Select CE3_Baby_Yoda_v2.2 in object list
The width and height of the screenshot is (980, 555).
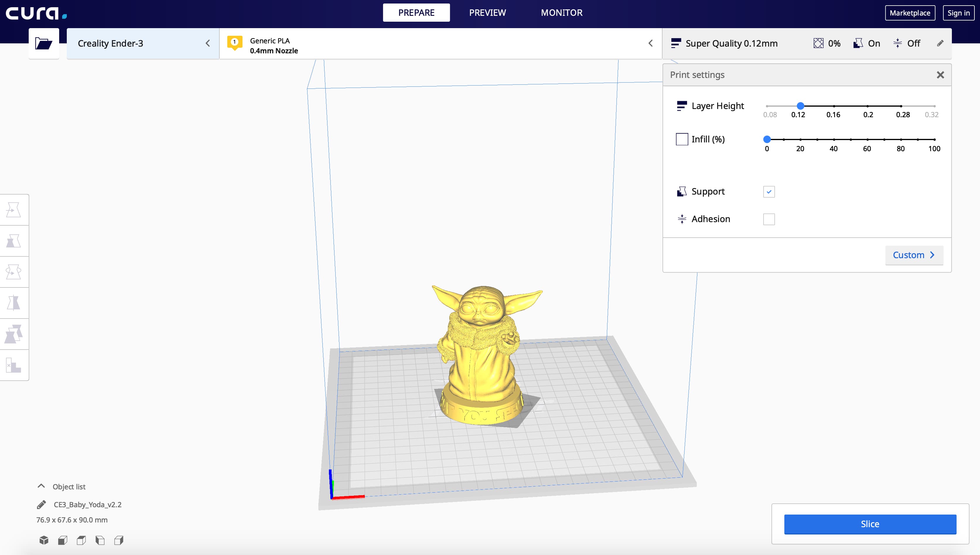(x=88, y=505)
